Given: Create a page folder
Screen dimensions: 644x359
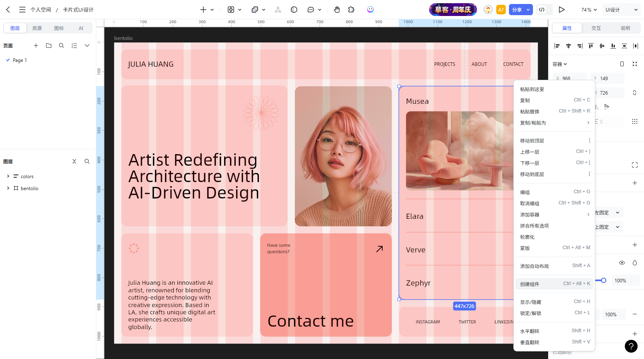Looking at the screenshot, I should [x=49, y=46].
